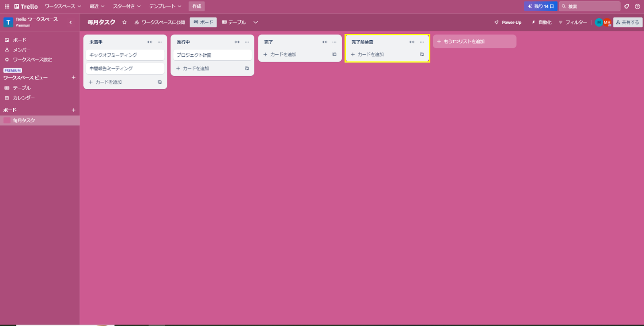This screenshot has width=644, height=326.
Task: Open フィルター options
Action: point(572,23)
